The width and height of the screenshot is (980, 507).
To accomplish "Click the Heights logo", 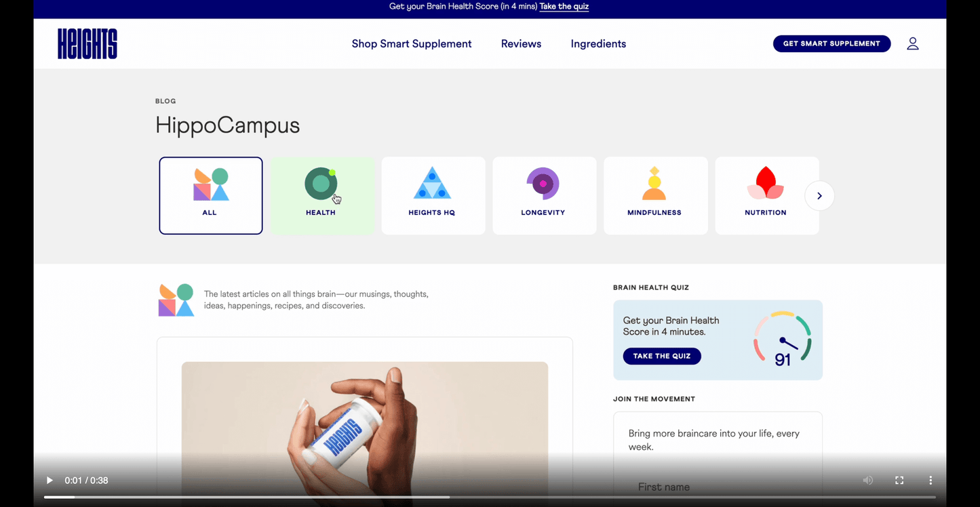I will (87, 43).
